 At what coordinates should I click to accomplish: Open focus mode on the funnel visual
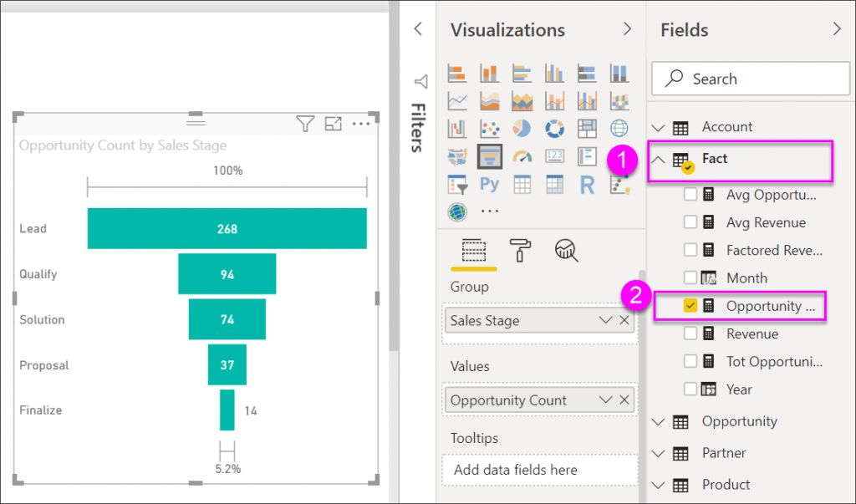pos(333,124)
